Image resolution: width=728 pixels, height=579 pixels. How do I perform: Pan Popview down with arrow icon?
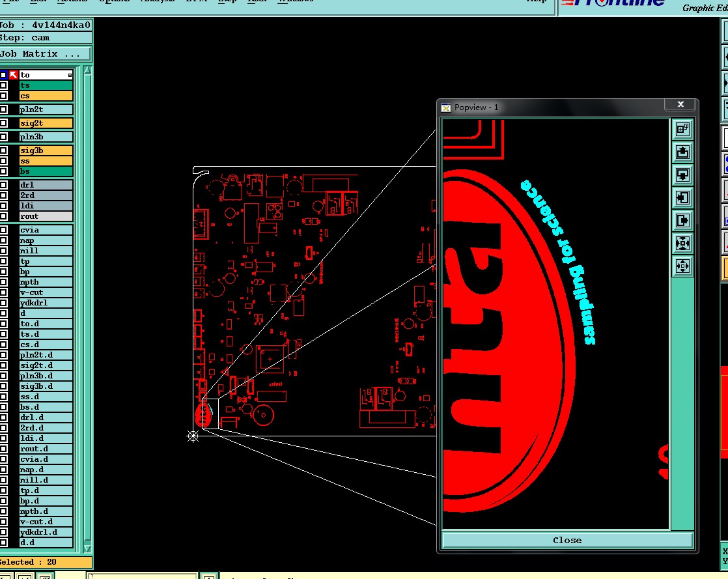(x=682, y=175)
